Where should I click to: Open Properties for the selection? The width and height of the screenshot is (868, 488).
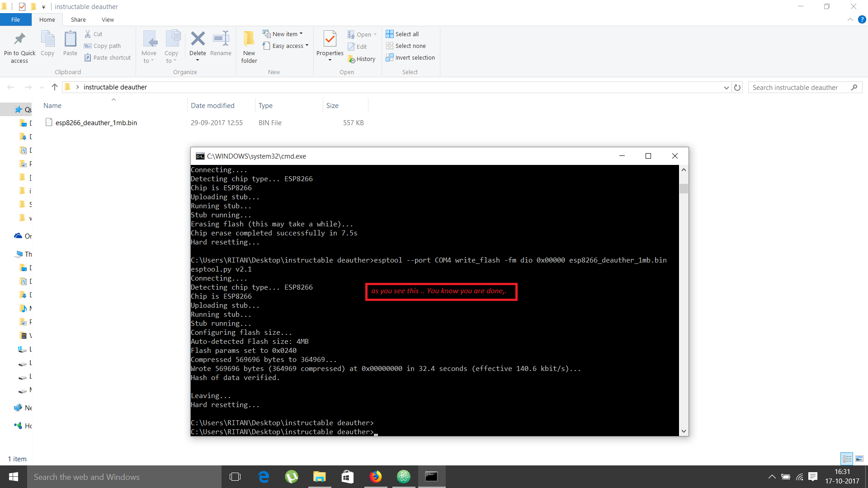pyautogui.click(x=330, y=44)
